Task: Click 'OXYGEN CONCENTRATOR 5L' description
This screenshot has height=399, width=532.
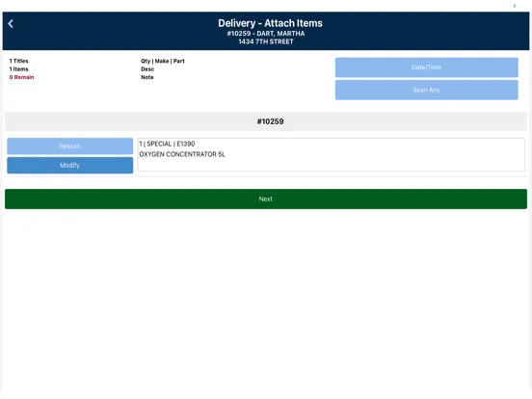Action: [182, 154]
